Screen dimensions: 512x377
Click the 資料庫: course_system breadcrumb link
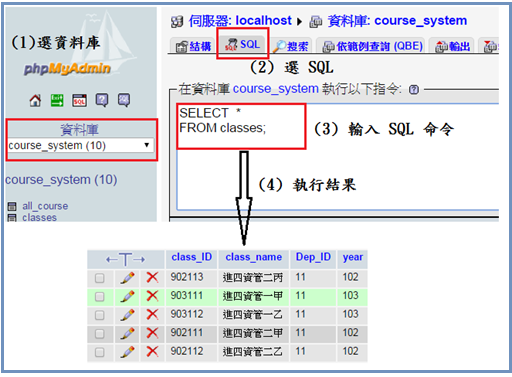(x=397, y=21)
